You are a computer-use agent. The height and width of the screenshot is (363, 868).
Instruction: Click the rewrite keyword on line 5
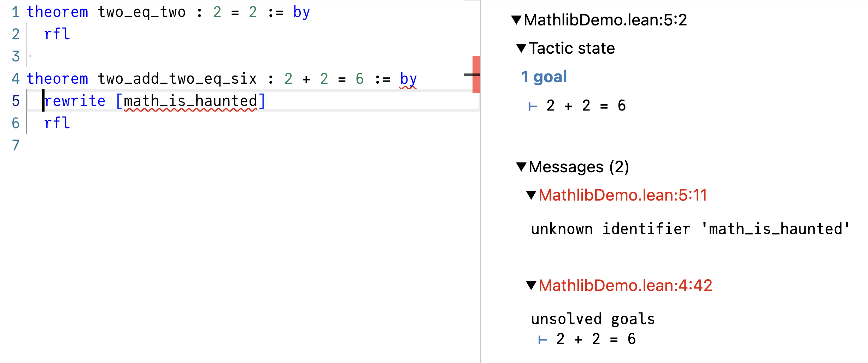point(75,101)
